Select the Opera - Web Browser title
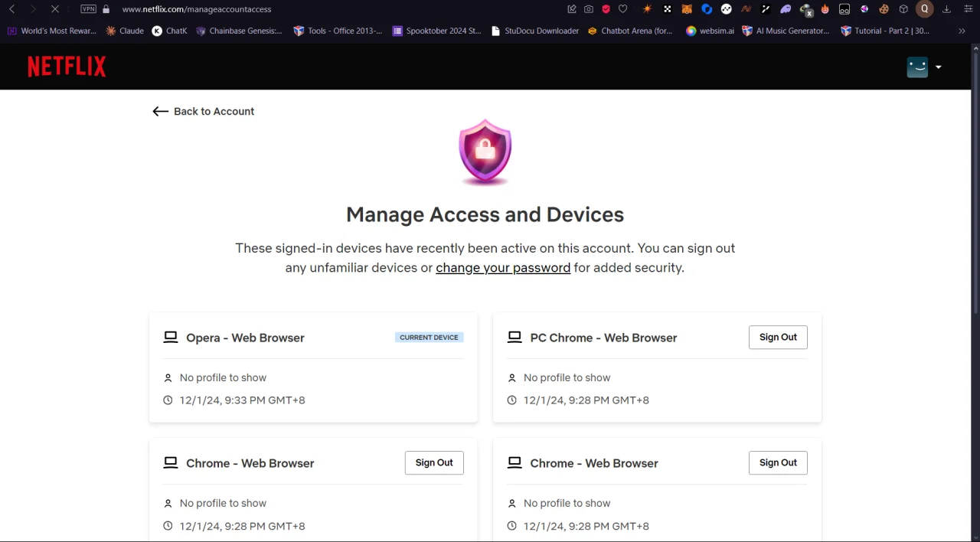 [x=245, y=338]
